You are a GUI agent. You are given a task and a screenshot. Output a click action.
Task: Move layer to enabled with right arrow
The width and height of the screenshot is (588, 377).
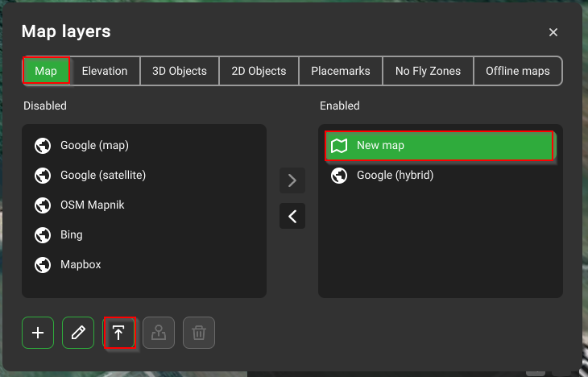(292, 180)
